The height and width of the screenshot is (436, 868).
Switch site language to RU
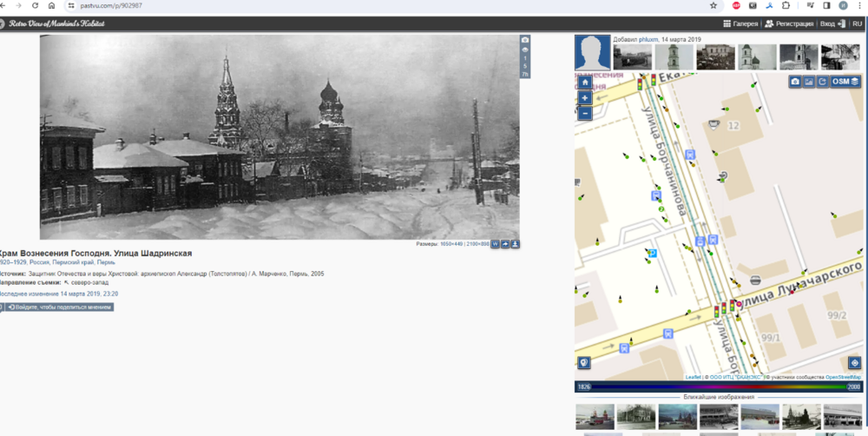tap(857, 23)
